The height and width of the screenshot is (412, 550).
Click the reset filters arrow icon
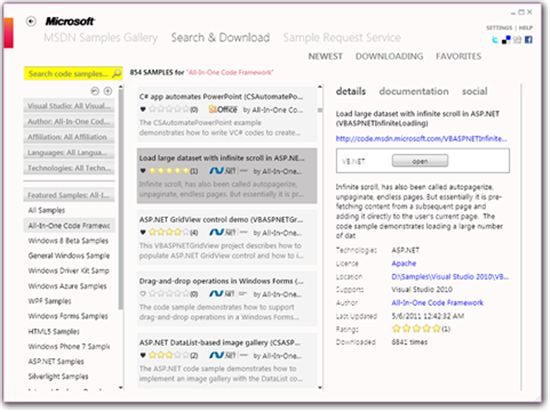tap(95, 91)
